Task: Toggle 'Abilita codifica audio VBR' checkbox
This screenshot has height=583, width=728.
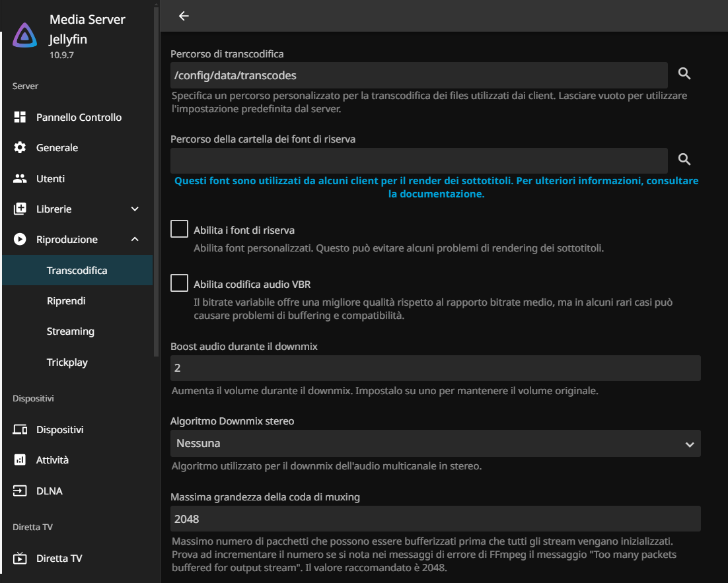Action: (179, 283)
